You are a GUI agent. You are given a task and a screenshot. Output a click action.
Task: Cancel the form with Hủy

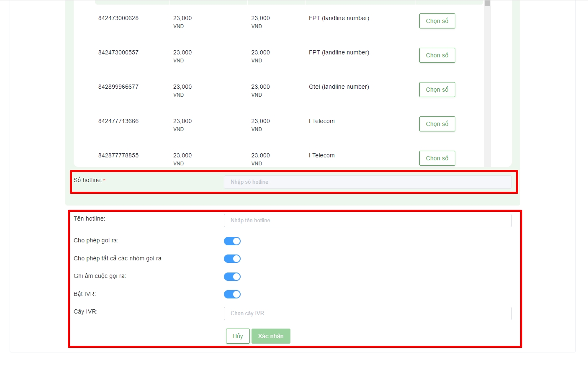238,336
